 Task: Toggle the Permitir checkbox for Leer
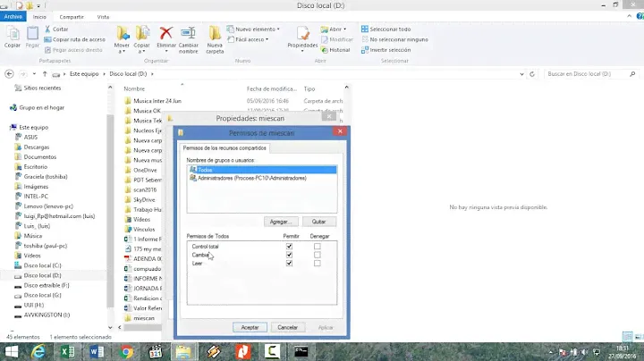288,264
